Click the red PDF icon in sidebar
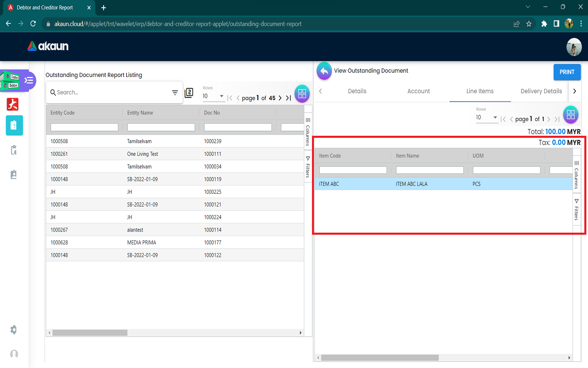Viewport: 588px width, 368px height. (13, 105)
